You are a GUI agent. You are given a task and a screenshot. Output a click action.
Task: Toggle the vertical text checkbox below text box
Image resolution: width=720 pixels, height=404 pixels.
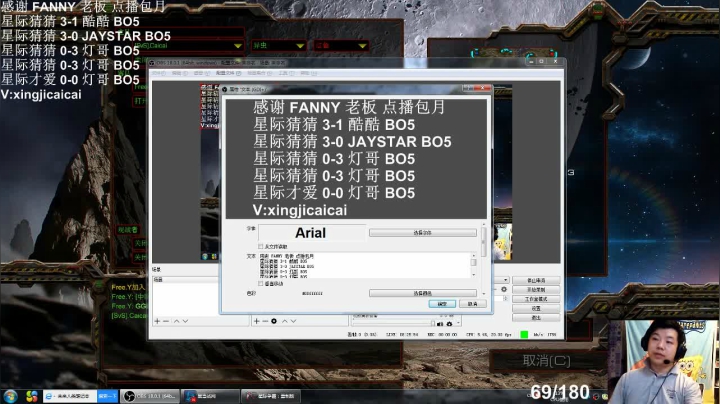(261, 284)
